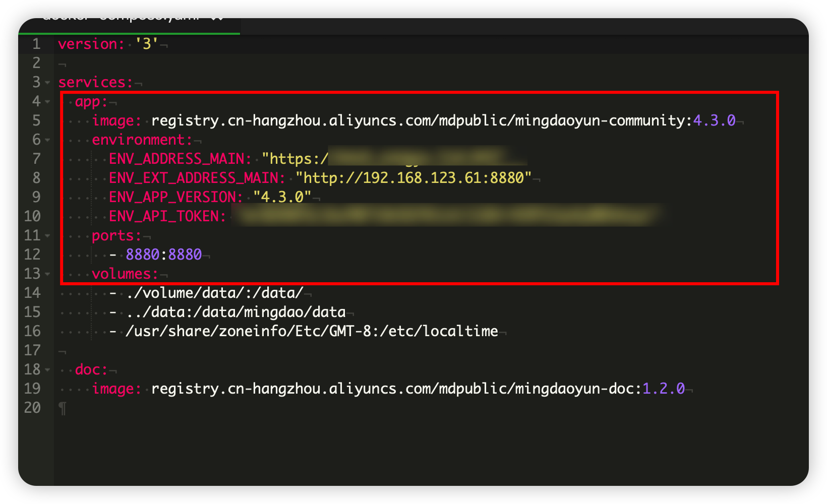The image size is (827, 504).
Task: Click the image key of the doc service
Action: (x=116, y=389)
